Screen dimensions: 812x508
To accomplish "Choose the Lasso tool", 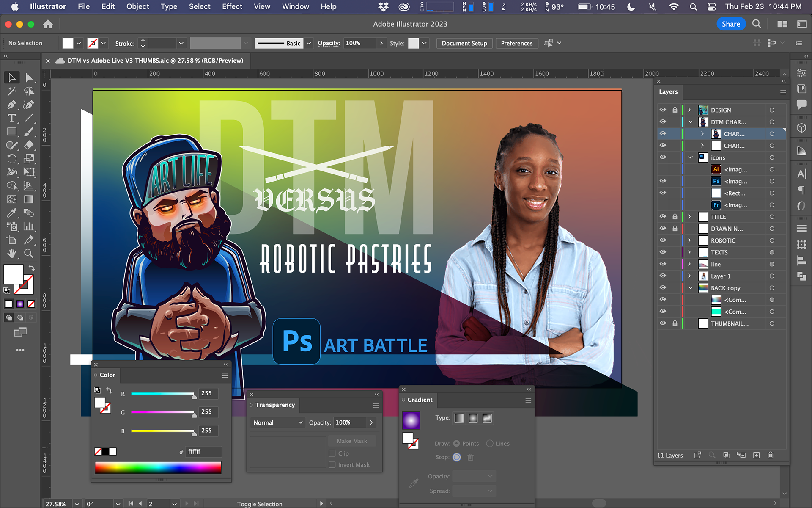I will point(29,91).
